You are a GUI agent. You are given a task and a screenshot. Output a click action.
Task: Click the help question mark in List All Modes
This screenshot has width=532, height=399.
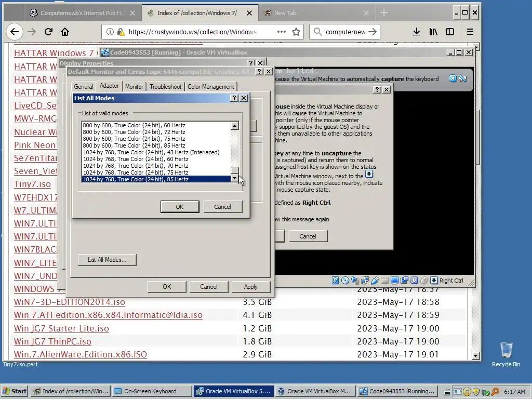coord(234,98)
